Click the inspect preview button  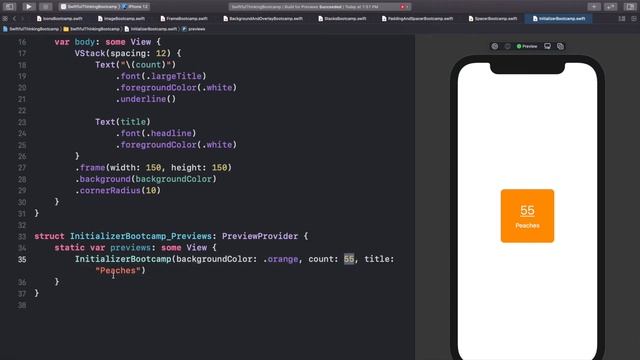(x=507, y=46)
